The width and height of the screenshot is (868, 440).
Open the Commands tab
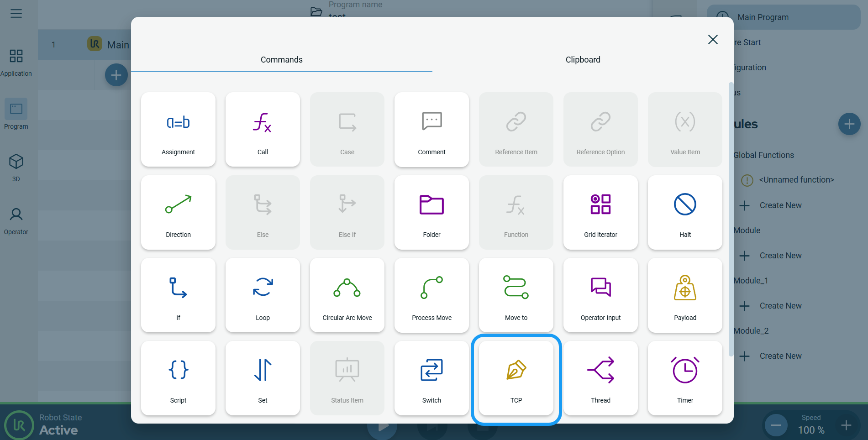pos(281,60)
